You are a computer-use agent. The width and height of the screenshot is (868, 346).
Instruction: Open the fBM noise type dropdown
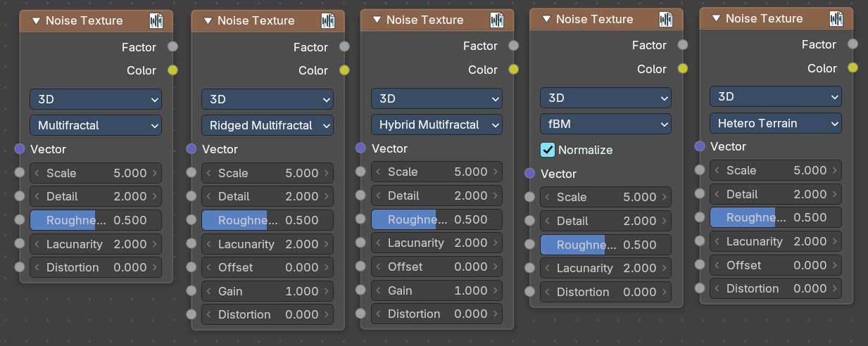pyautogui.click(x=605, y=124)
